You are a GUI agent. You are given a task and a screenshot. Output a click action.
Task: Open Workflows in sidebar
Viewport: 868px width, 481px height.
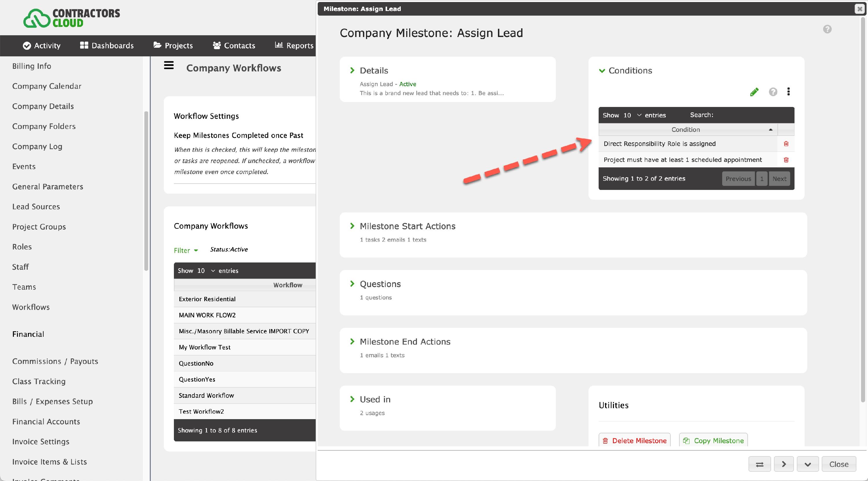(31, 307)
